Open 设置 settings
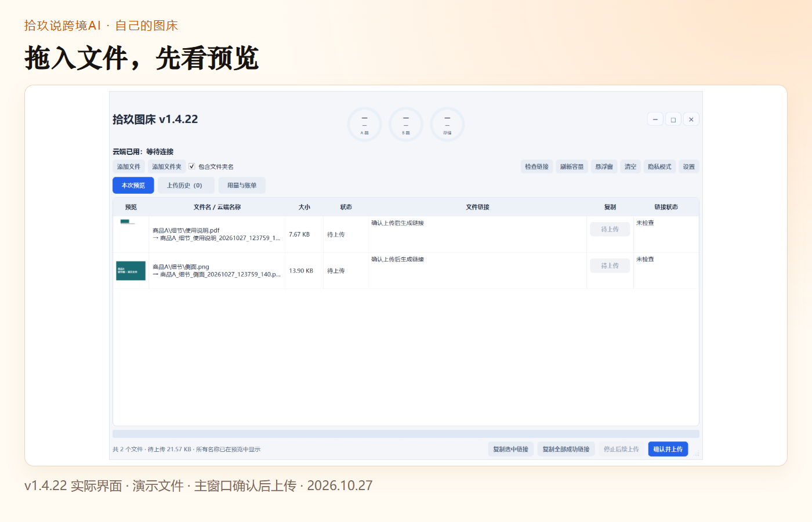812x522 pixels. pos(688,166)
